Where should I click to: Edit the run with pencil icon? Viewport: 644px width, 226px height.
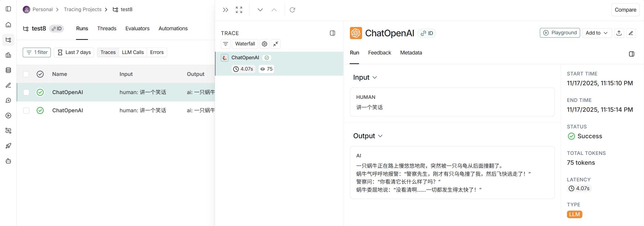tap(631, 33)
